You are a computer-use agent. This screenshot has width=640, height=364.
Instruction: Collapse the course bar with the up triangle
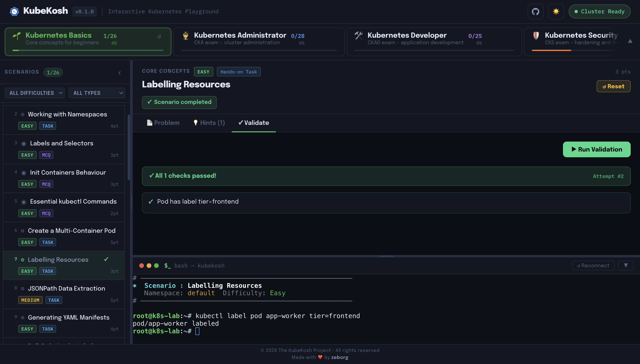click(x=630, y=41)
